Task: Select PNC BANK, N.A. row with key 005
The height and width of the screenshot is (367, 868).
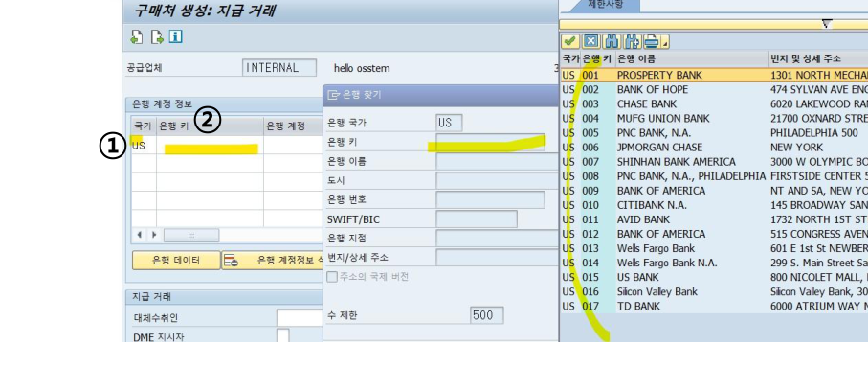Action: pos(714,132)
